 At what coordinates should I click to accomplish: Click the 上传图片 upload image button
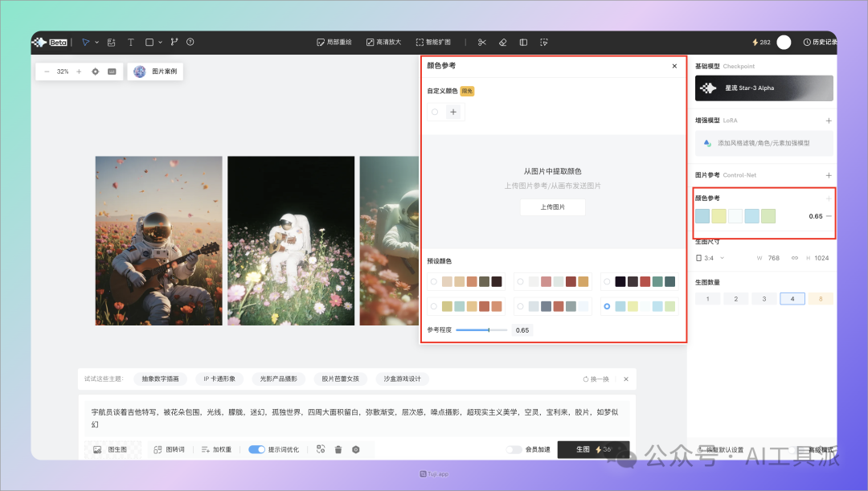tap(553, 207)
